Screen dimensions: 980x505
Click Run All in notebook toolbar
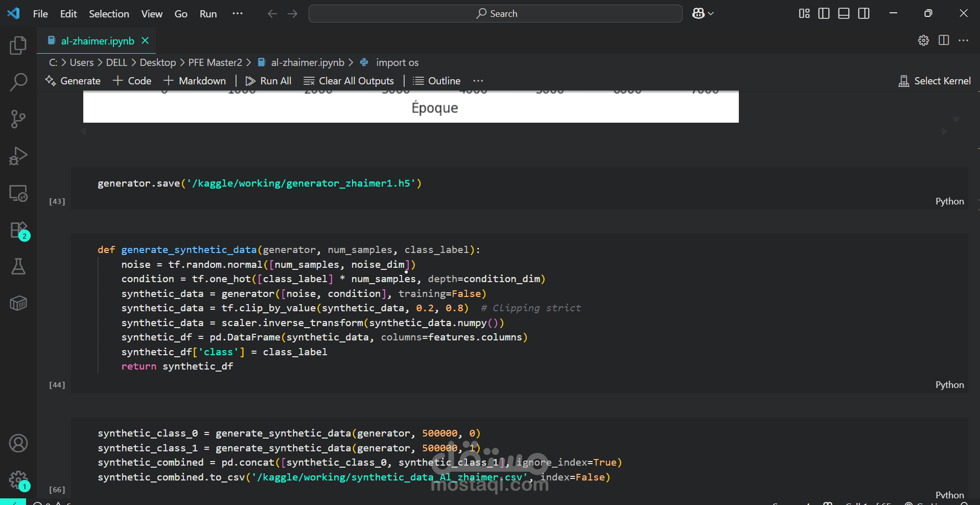[268, 81]
